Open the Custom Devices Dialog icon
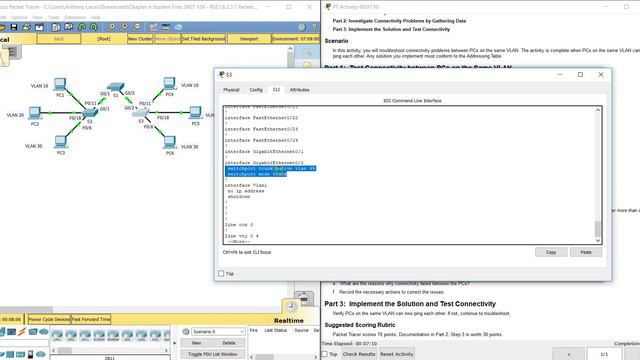Image resolution: width=640 pixels, height=360 pixels. (166, 27)
